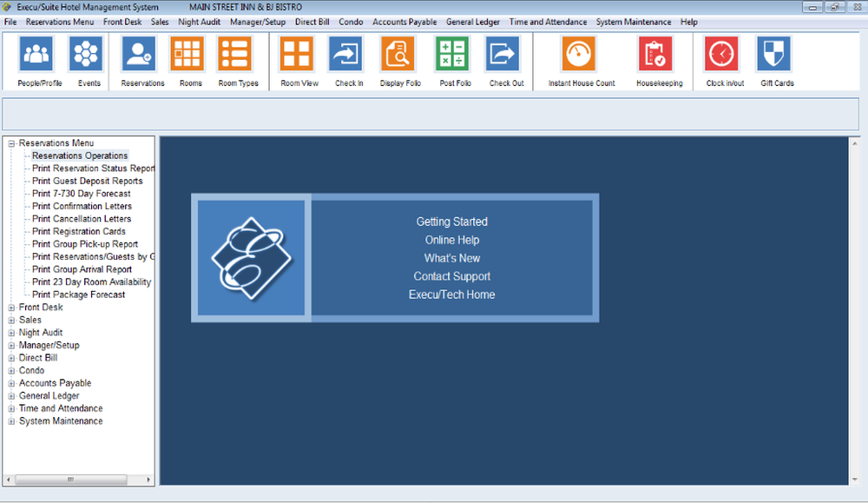
Task: Select Print Reservation Status Report item
Action: [x=93, y=169]
